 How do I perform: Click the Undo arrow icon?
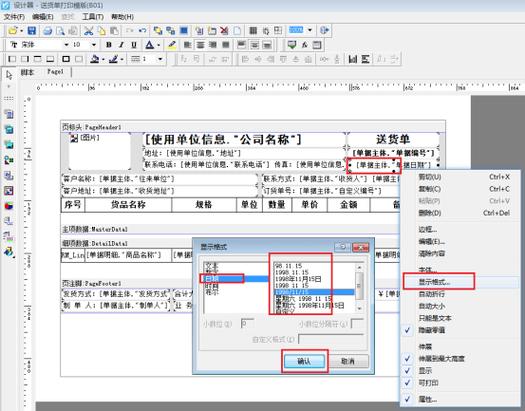click(x=143, y=31)
